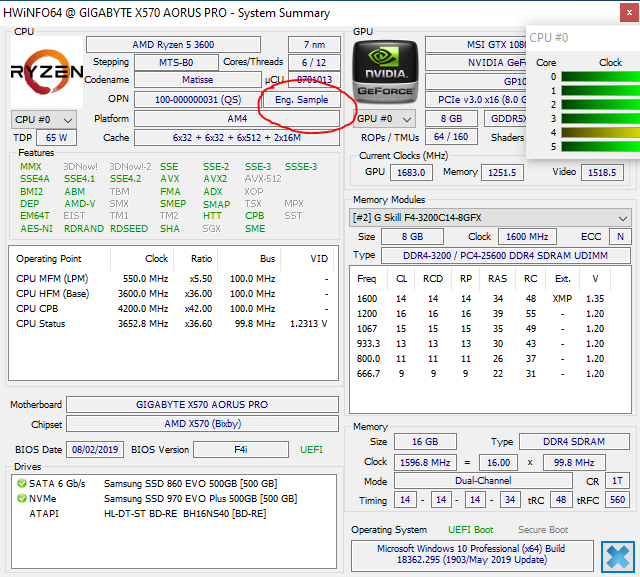Screen dimensions: 640x577
Task: Click the BIOS Version F4i field
Action: click(x=241, y=450)
